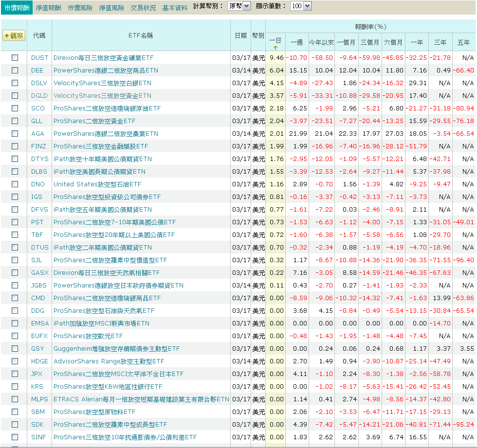Open ProShares放空型石油與天然氣ETF link
This screenshot has height=448, width=477.
point(104,311)
